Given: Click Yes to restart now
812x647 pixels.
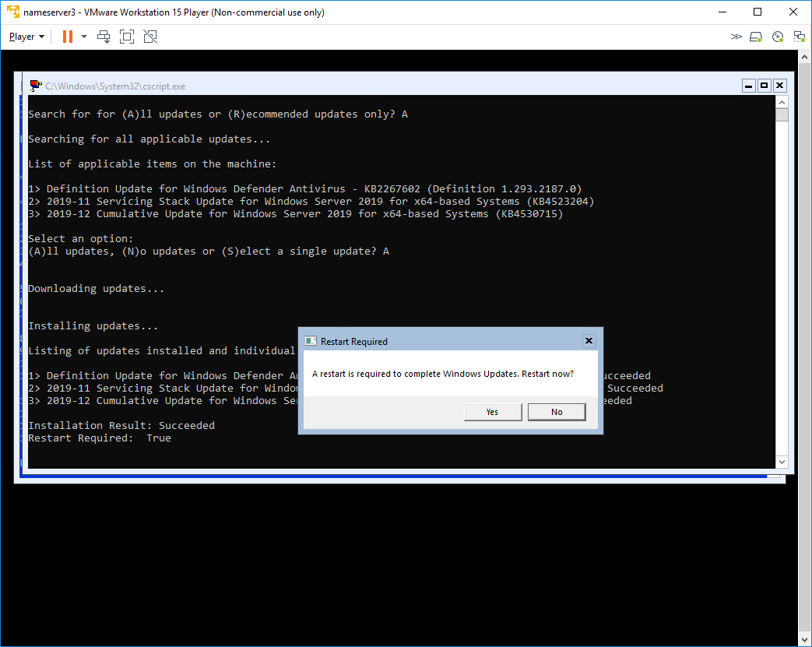Looking at the screenshot, I should pyautogui.click(x=493, y=412).
